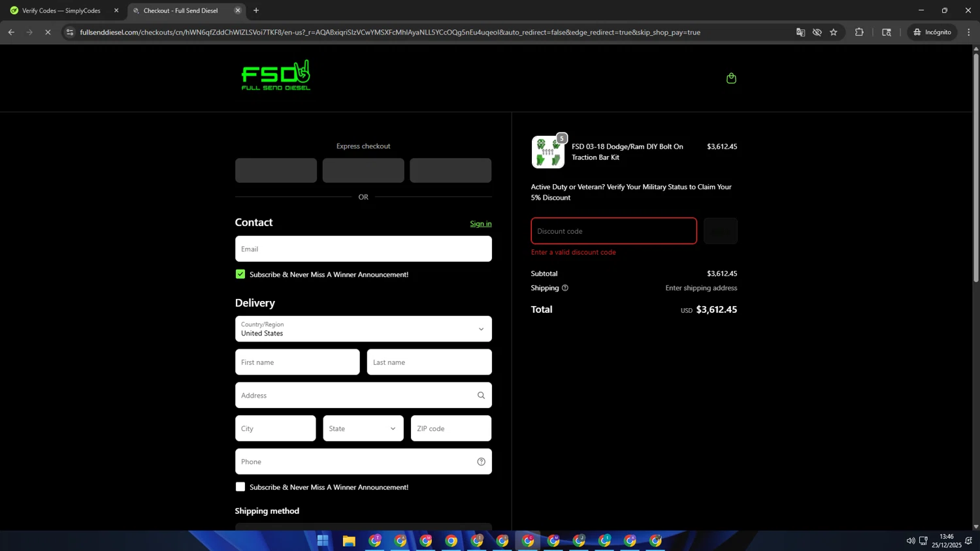Close the Checkout - Full Send Diesel tab
The height and width of the screenshot is (551, 980).
click(x=238, y=10)
